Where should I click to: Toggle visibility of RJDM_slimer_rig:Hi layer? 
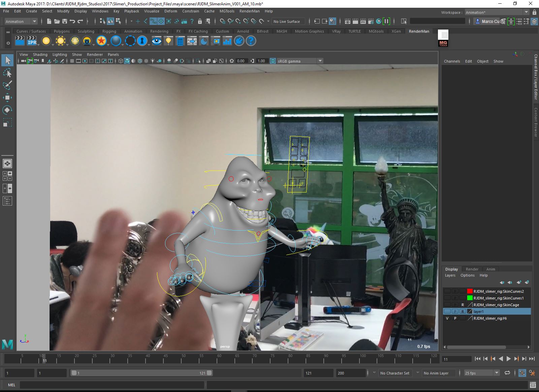447,318
